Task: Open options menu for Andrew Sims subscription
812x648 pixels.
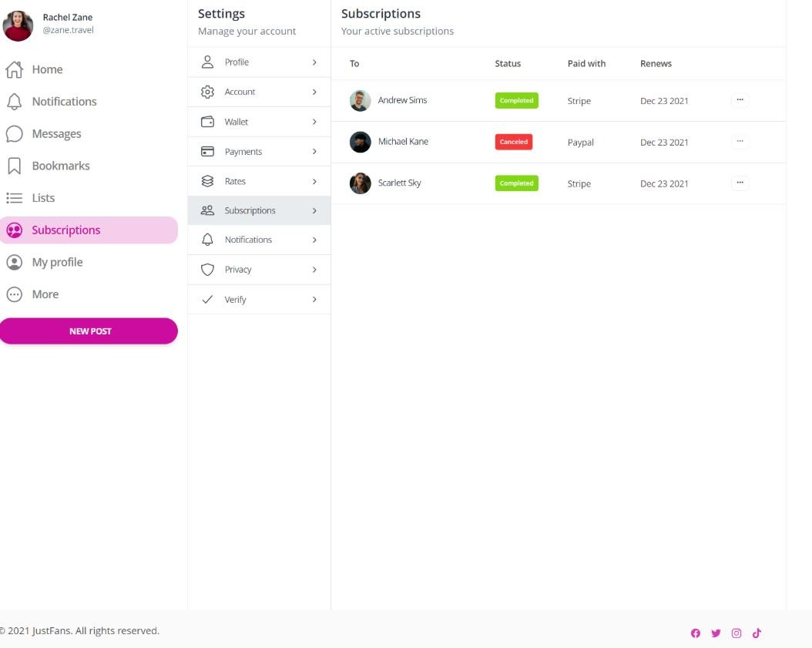Action: coord(740,100)
